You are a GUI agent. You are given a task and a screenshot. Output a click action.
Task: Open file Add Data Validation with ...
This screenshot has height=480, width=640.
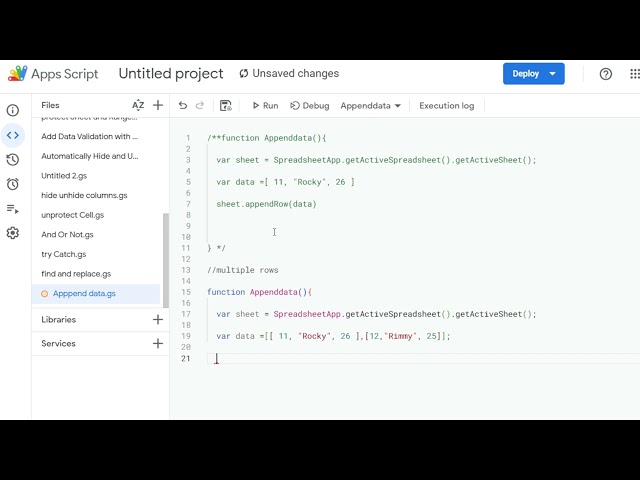pos(89,136)
